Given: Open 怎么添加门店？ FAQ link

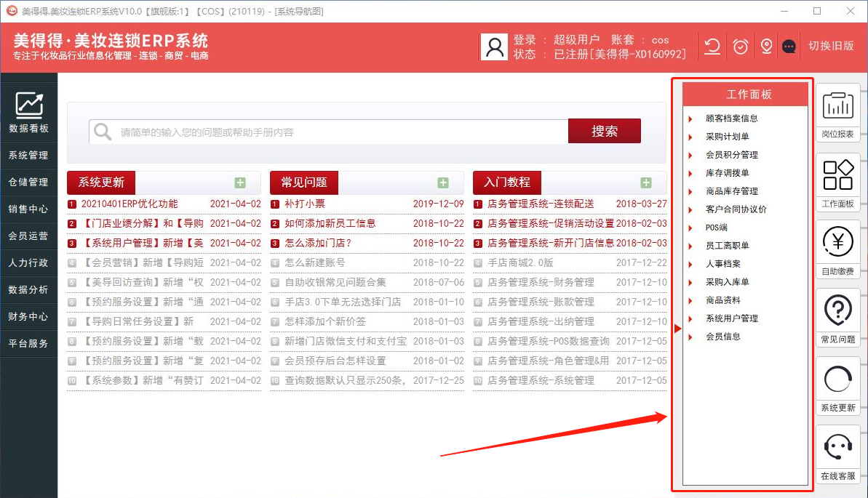Looking at the screenshot, I should [x=318, y=243].
